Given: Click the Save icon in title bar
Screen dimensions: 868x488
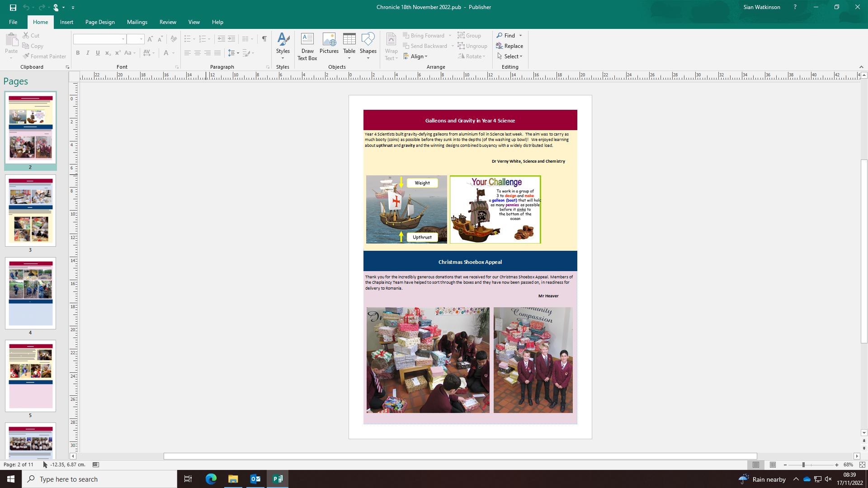Looking at the screenshot, I should tap(13, 7).
